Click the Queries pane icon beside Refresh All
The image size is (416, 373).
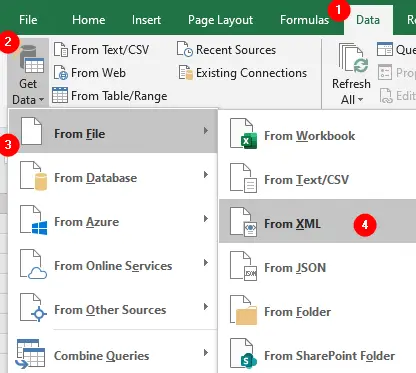(385, 49)
